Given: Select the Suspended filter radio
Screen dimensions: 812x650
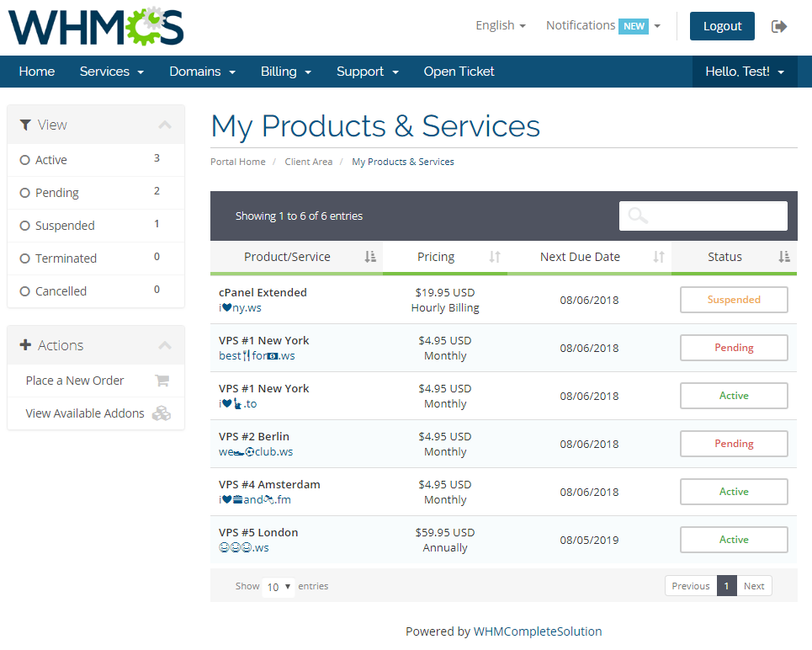Looking at the screenshot, I should 25,226.
